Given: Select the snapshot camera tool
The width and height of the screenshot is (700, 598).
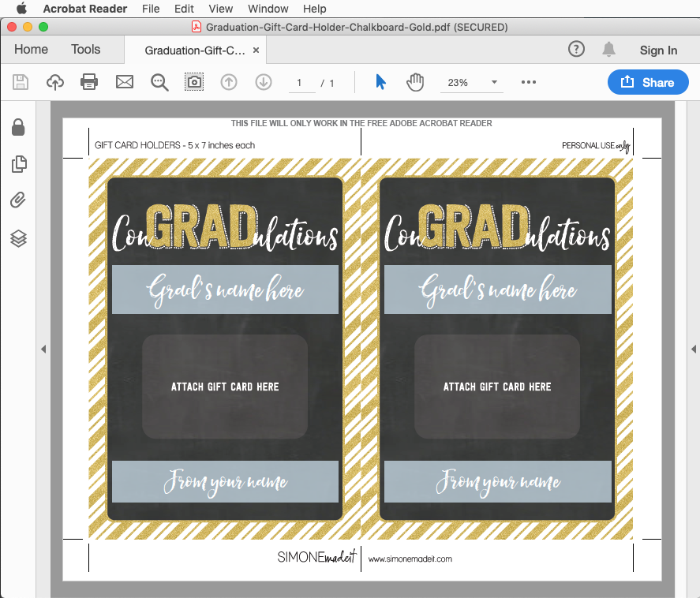Looking at the screenshot, I should (x=194, y=82).
